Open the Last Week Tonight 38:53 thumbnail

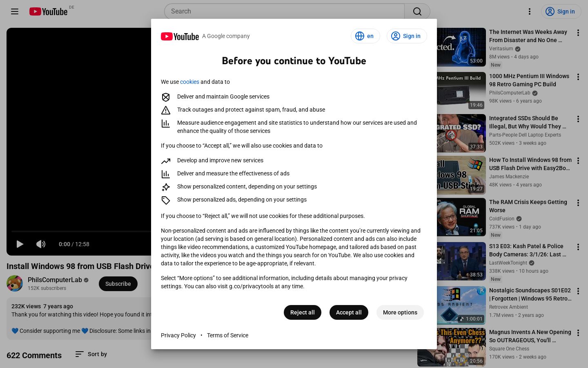[x=461, y=261]
